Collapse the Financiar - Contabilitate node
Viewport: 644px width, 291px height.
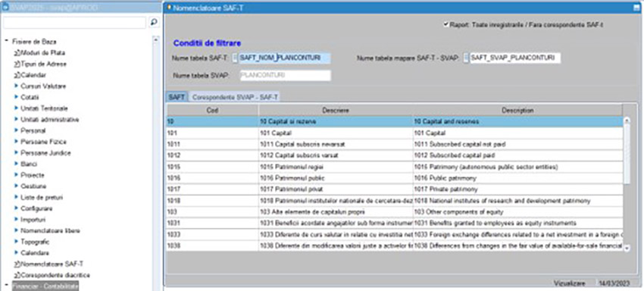pyautogui.click(x=7, y=285)
